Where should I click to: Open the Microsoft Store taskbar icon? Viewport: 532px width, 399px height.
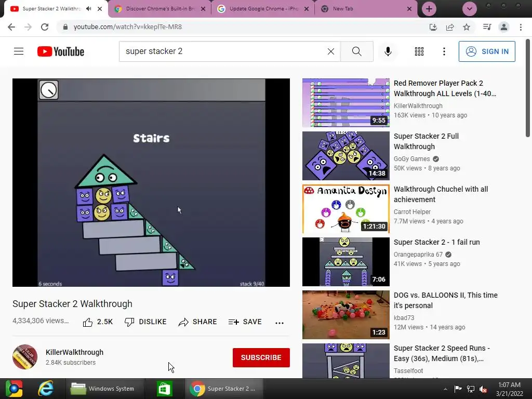(x=164, y=389)
